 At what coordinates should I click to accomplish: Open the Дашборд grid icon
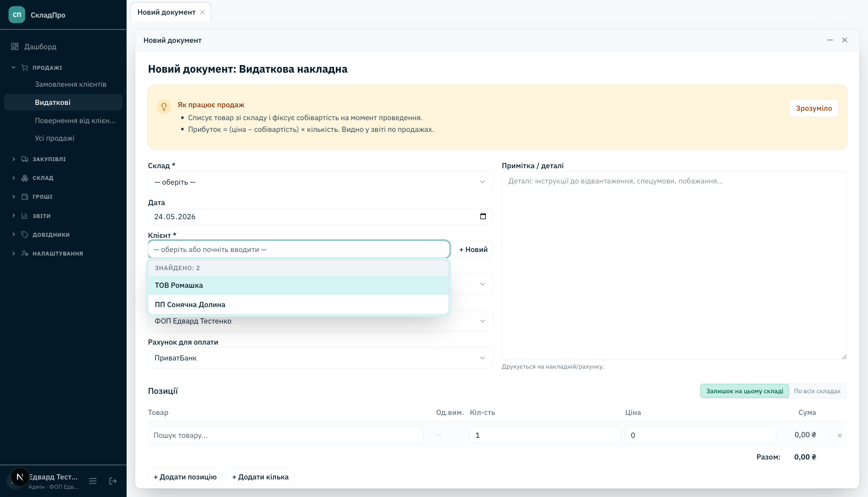click(x=15, y=46)
